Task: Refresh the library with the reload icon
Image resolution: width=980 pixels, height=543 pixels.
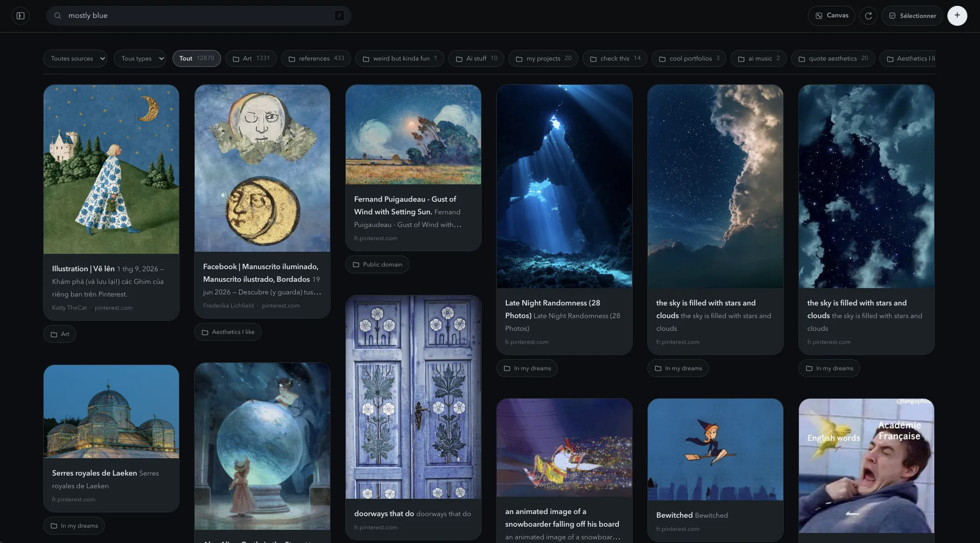Action: pyautogui.click(x=868, y=16)
